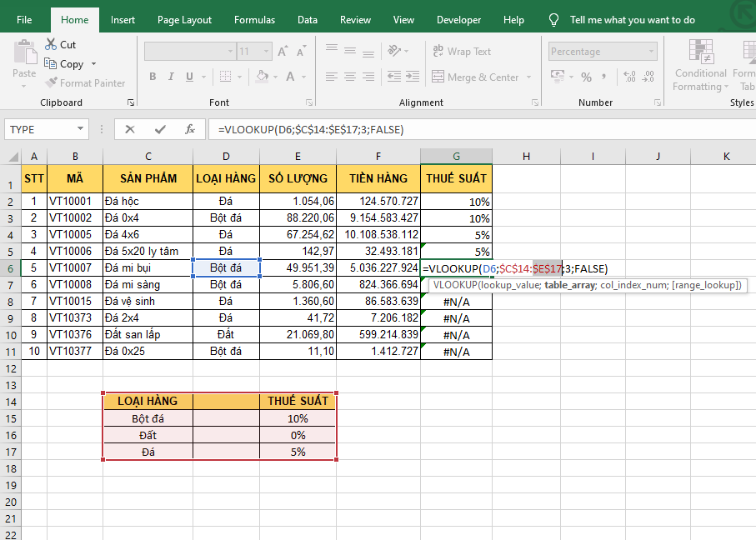The image size is (756, 540).
Task: Expand the Name Box dropdown showing TYPE
Action: coord(81,129)
